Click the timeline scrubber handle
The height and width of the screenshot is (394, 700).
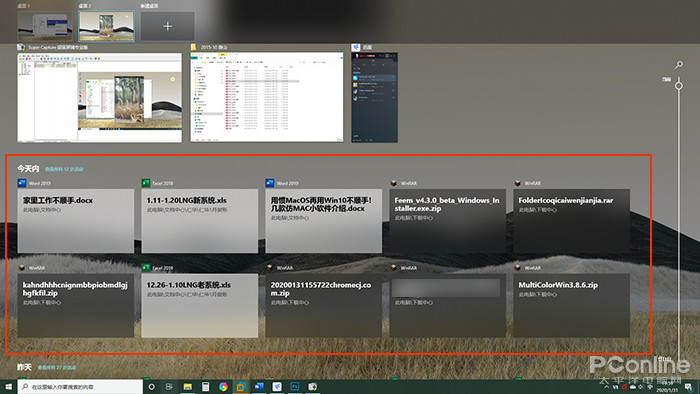click(679, 85)
